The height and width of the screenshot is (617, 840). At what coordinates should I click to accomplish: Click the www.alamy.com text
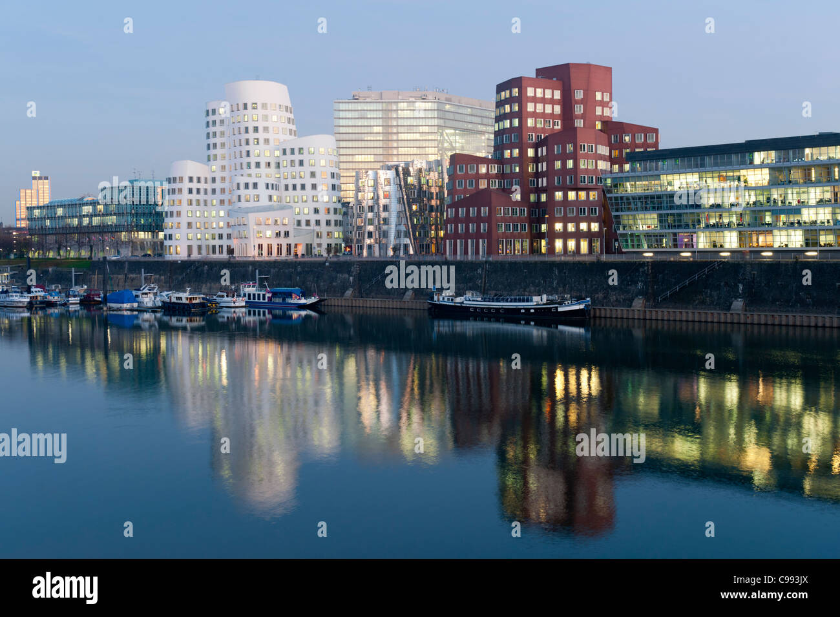[x=764, y=595]
